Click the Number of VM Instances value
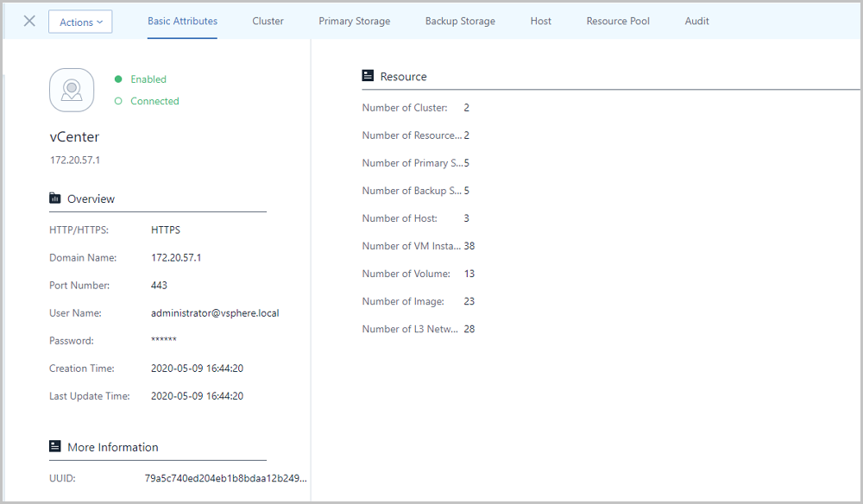863x504 pixels. click(469, 246)
